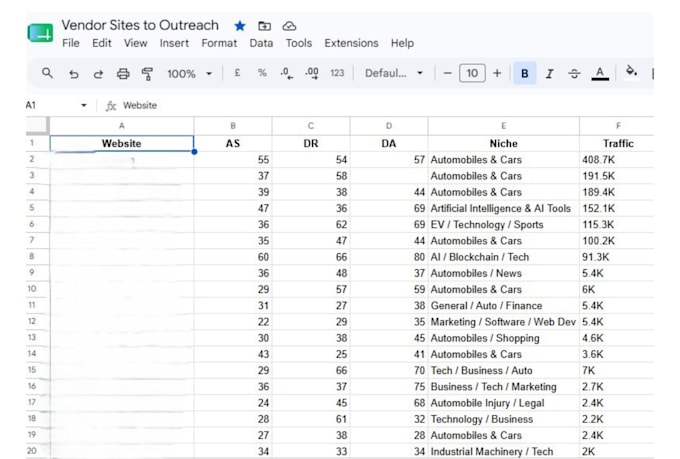The height and width of the screenshot is (459, 680).
Task: Click the Marketing / Software / Web Dev cell
Action: click(503, 322)
